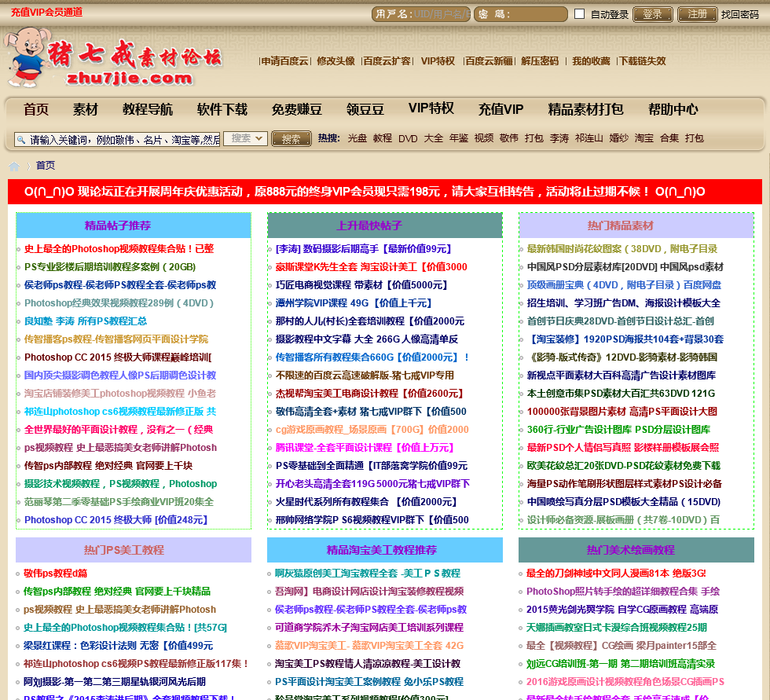The image size is (770, 700).
Task: Click hot search keyword 年鉴
Action: click(x=459, y=138)
